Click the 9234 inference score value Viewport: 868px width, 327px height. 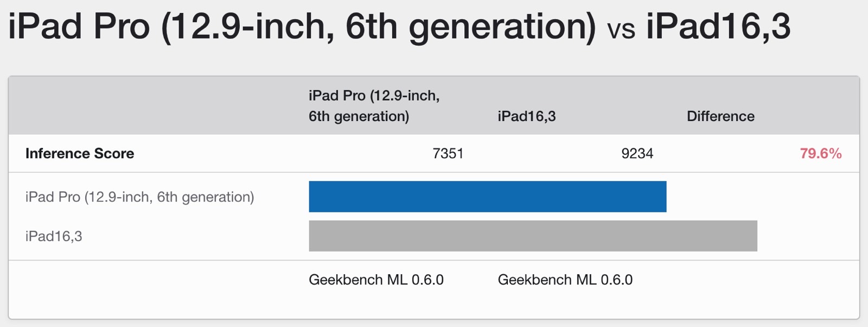click(637, 154)
